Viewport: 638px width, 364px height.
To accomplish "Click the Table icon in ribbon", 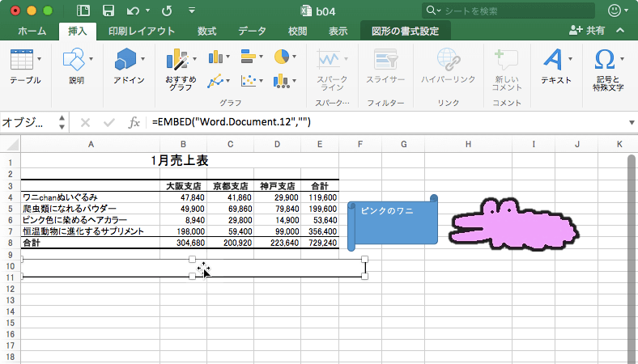I will [x=22, y=60].
